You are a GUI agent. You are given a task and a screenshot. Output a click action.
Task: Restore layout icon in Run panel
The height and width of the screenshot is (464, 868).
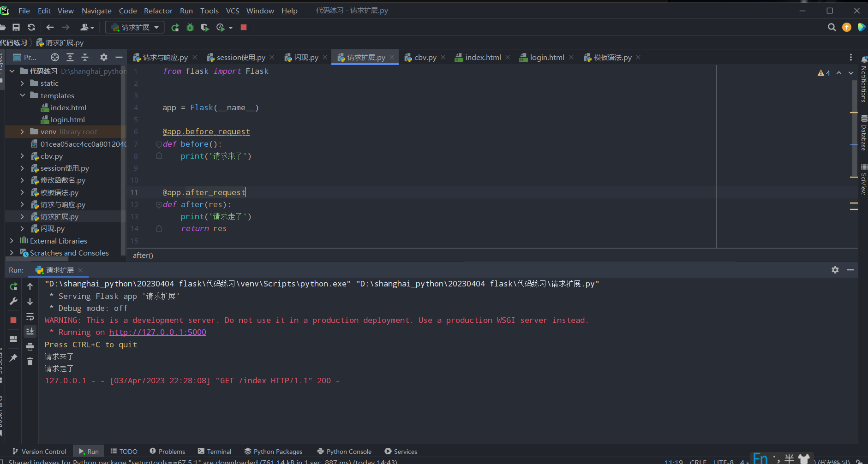[13, 339]
